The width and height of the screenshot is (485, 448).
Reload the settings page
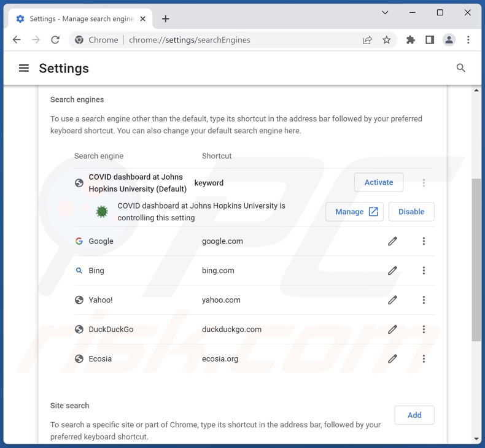(55, 40)
